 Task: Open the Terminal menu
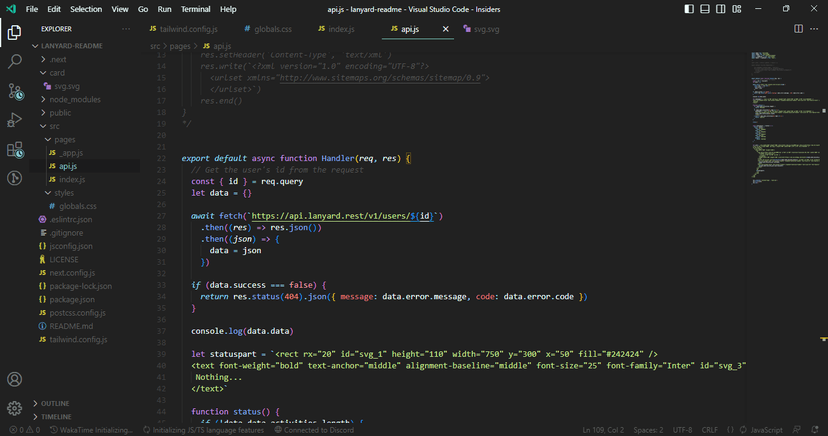(195, 9)
